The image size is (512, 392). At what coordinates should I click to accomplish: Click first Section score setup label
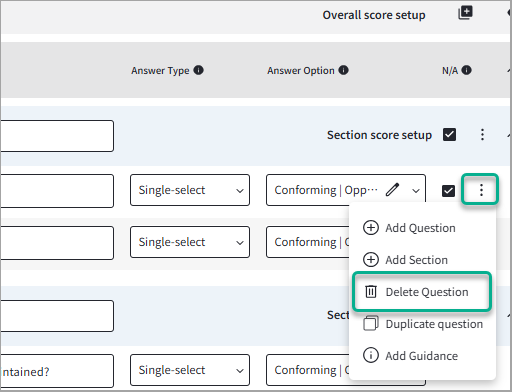(379, 135)
